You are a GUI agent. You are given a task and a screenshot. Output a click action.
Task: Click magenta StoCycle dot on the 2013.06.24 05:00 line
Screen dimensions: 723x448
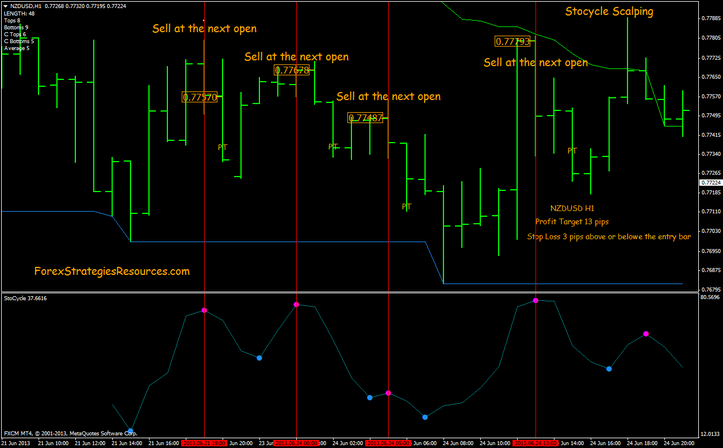(x=388, y=393)
